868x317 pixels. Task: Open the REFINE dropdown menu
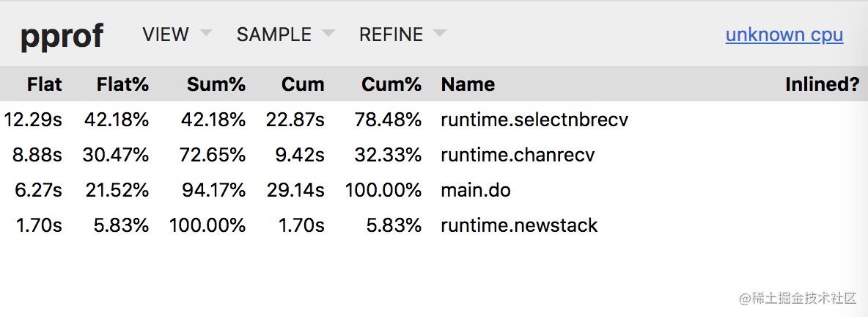(402, 34)
